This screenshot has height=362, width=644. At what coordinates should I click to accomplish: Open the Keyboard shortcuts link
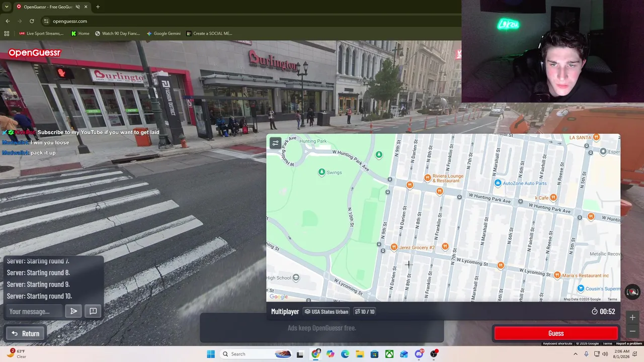tap(557, 343)
